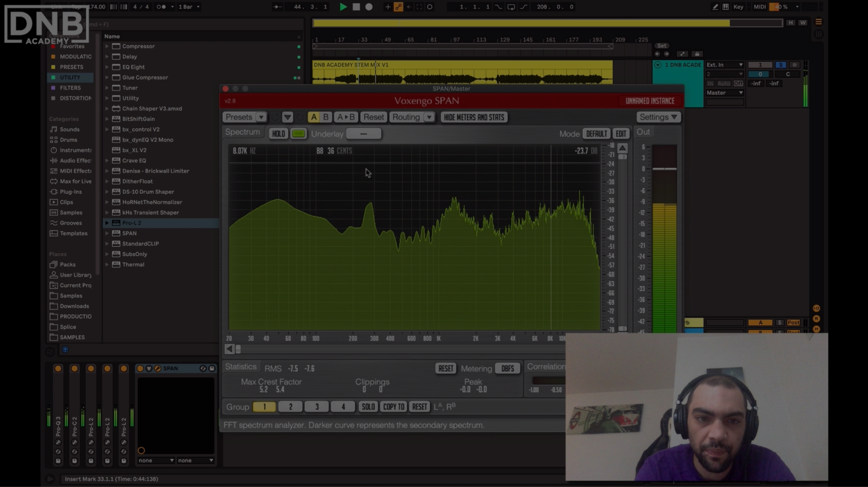The height and width of the screenshot is (487, 868).
Task: Open the Sounds category
Action: pyautogui.click(x=70, y=130)
